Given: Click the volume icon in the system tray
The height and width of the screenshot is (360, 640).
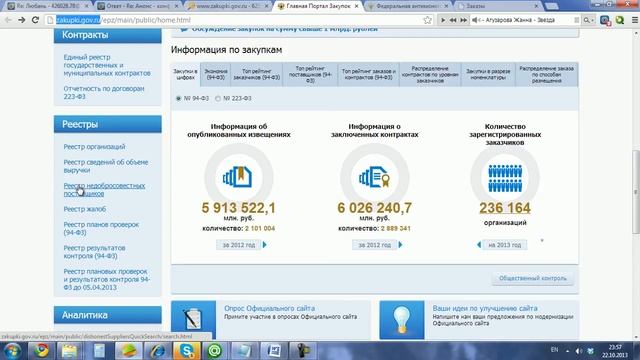Looking at the screenshot, I should pyautogui.click(x=579, y=351).
